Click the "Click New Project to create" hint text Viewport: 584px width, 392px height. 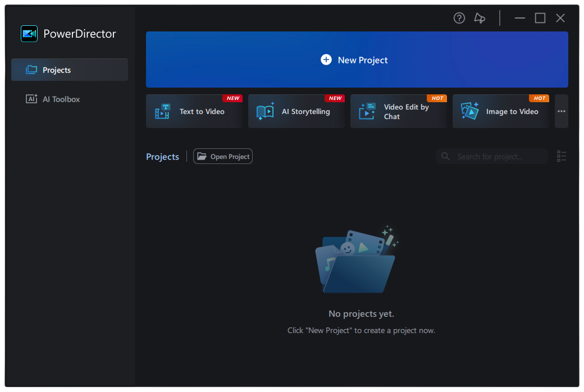[361, 331]
